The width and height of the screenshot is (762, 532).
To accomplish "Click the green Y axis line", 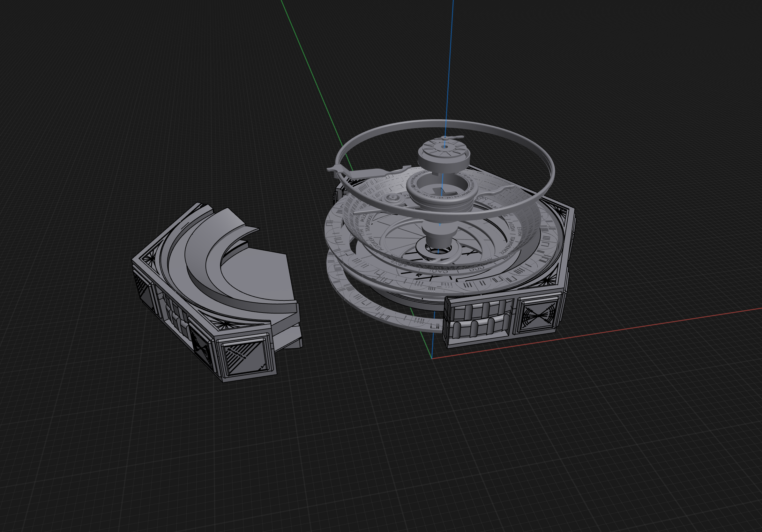I will 309,66.
